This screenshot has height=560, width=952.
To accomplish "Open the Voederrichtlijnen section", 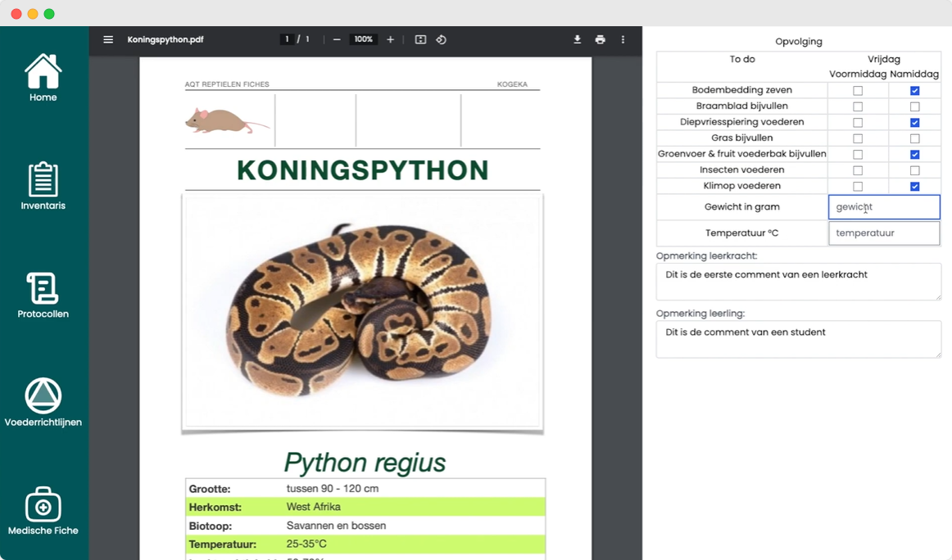I will point(43,402).
